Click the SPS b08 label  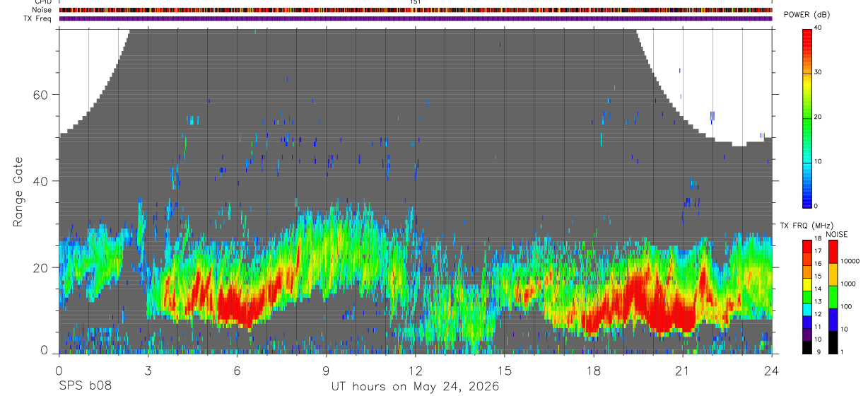85,386
